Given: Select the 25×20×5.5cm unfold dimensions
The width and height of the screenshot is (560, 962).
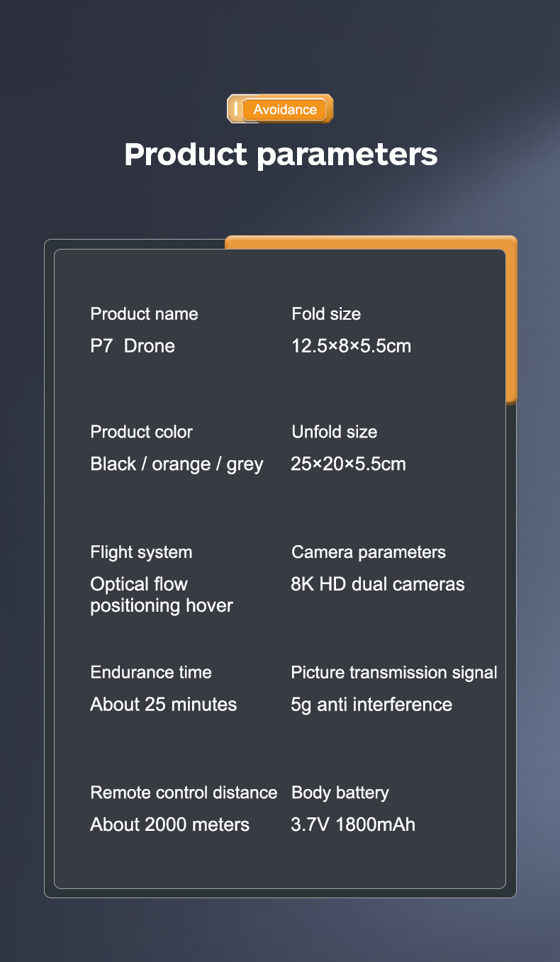Looking at the screenshot, I should point(348,464).
